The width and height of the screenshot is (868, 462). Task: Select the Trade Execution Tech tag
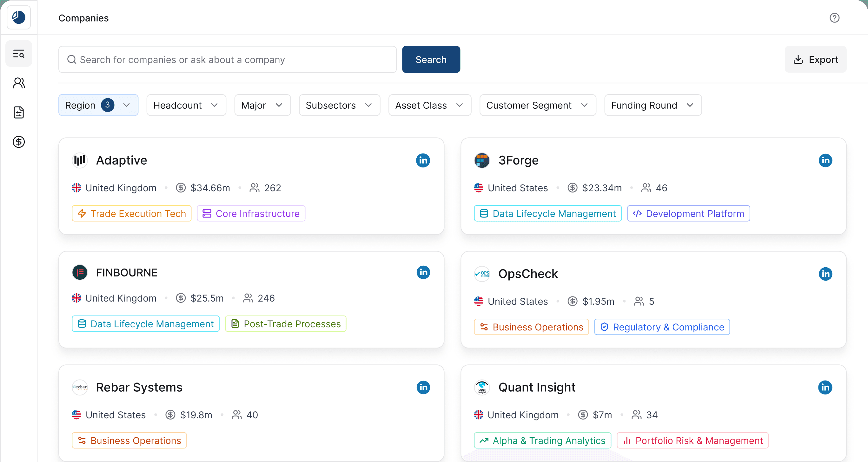[x=131, y=213]
